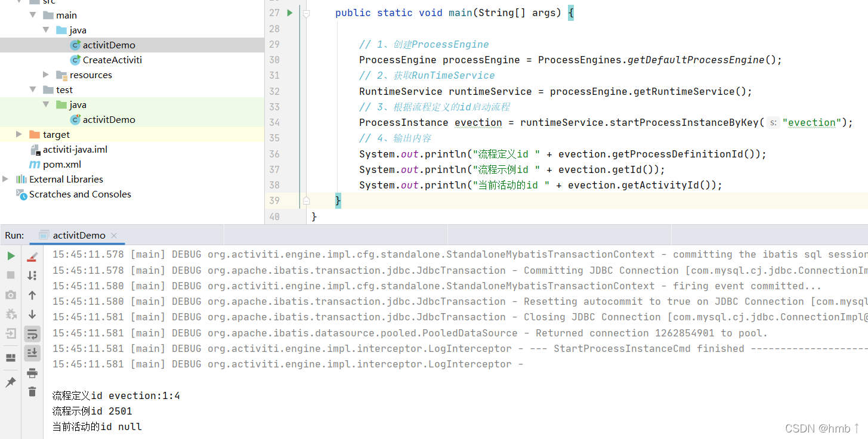Image resolution: width=868 pixels, height=439 pixels.
Task: Expand the resources folder
Action: pyautogui.click(x=46, y=75)
